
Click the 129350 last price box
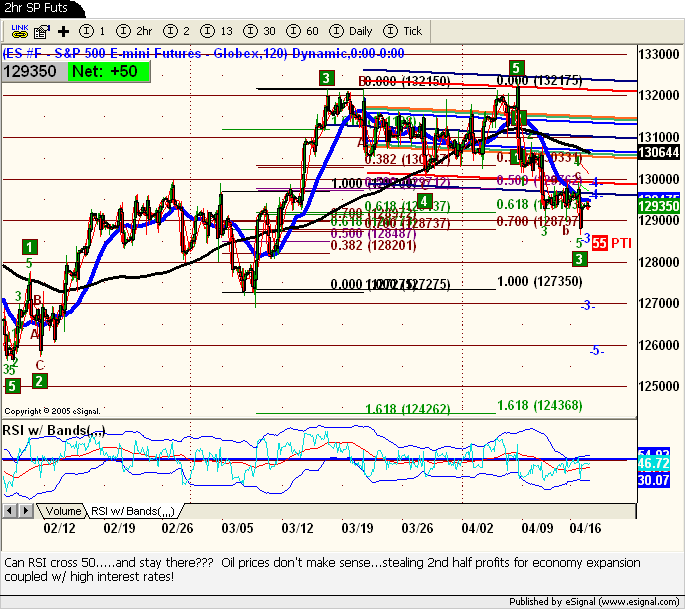[33, 72]
